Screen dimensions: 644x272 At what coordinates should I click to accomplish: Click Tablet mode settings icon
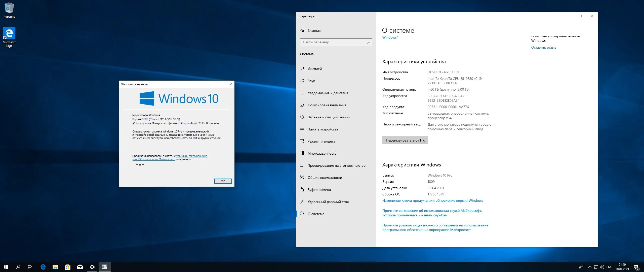pyautogui.click(x=303, y=141)
